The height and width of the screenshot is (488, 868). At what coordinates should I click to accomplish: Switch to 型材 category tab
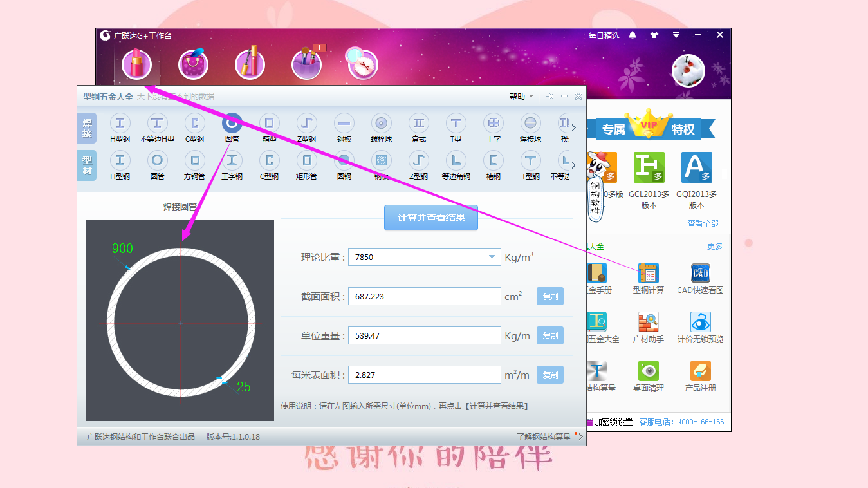tap(87, 165)
